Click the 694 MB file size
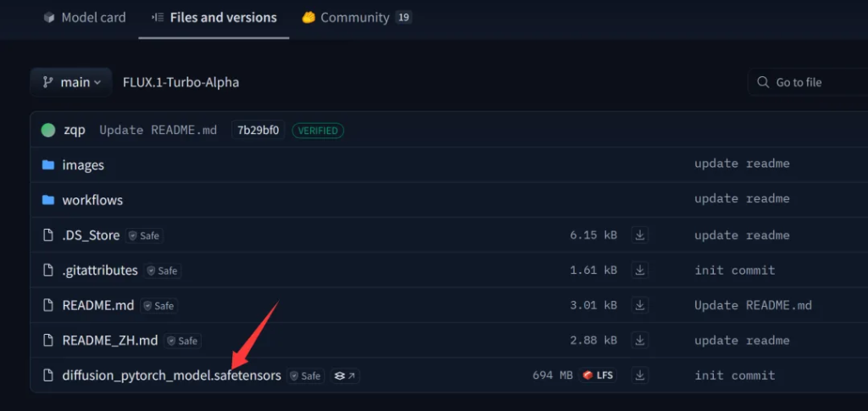 click(x=553, y=375)
